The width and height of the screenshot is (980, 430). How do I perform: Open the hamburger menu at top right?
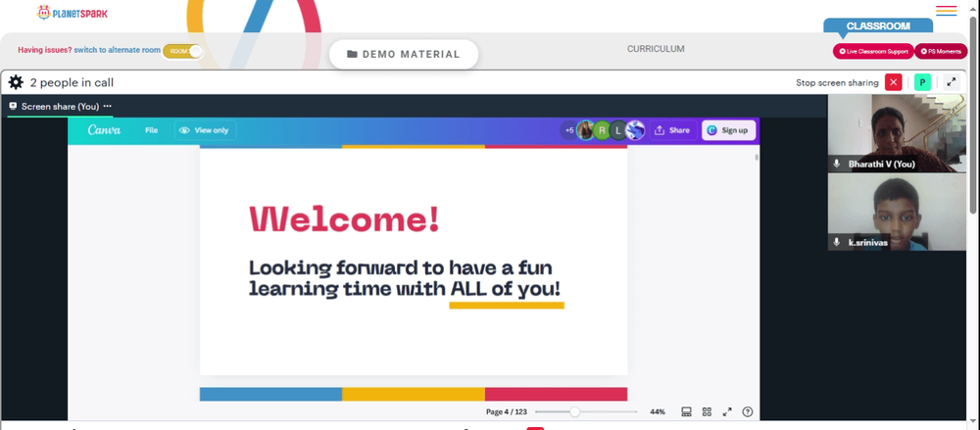947,11
